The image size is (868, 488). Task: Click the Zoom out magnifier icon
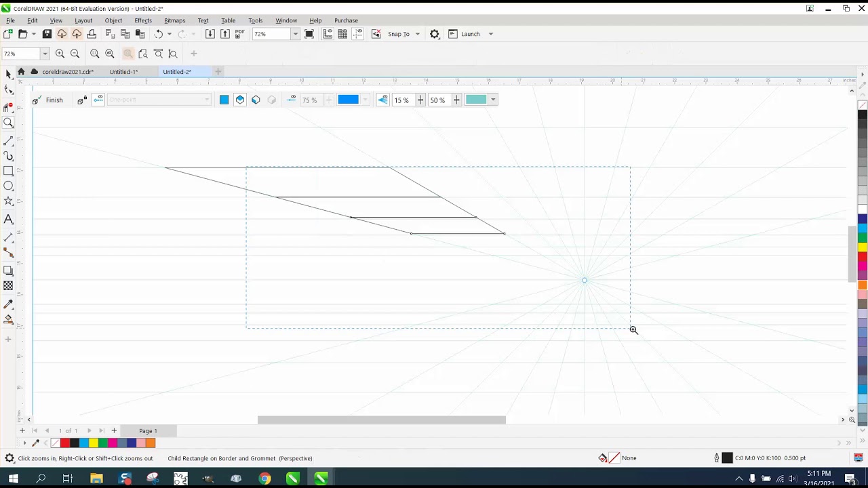(x=75, y=54)
